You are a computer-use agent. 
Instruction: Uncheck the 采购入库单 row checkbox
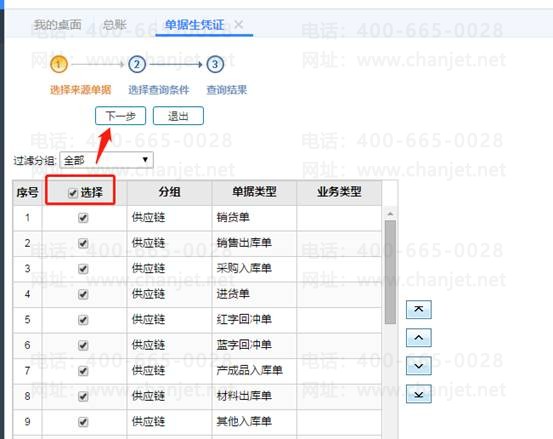click(x=83, y=269)
